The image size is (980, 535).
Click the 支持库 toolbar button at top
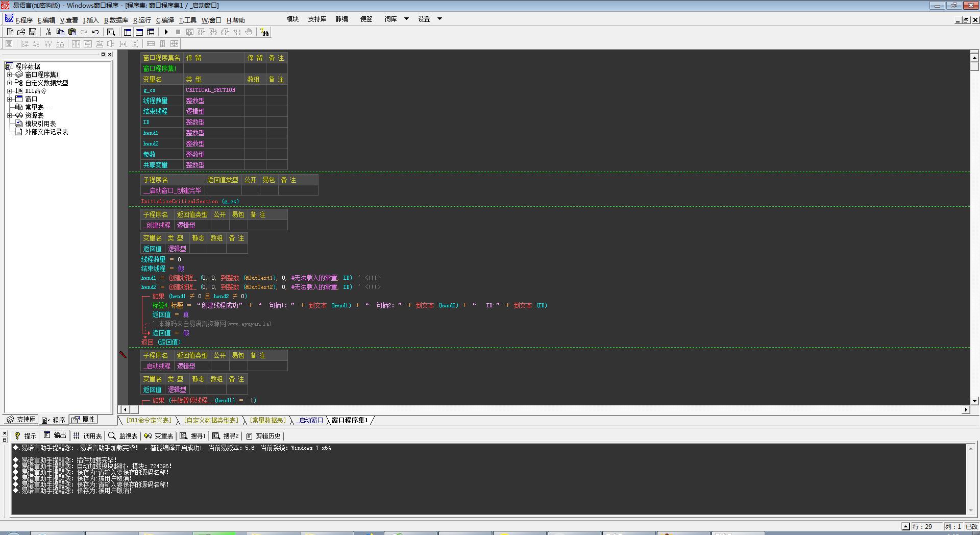point(317,19)
